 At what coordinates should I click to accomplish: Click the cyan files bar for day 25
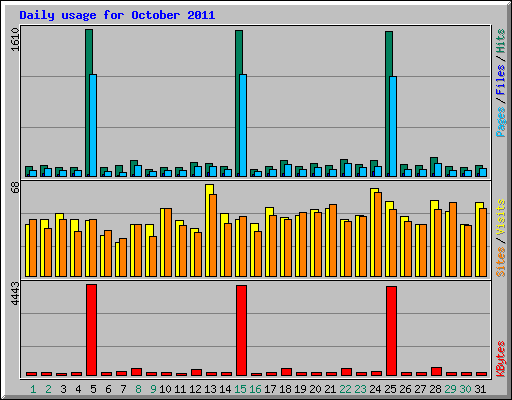click(x=393, y=126)
